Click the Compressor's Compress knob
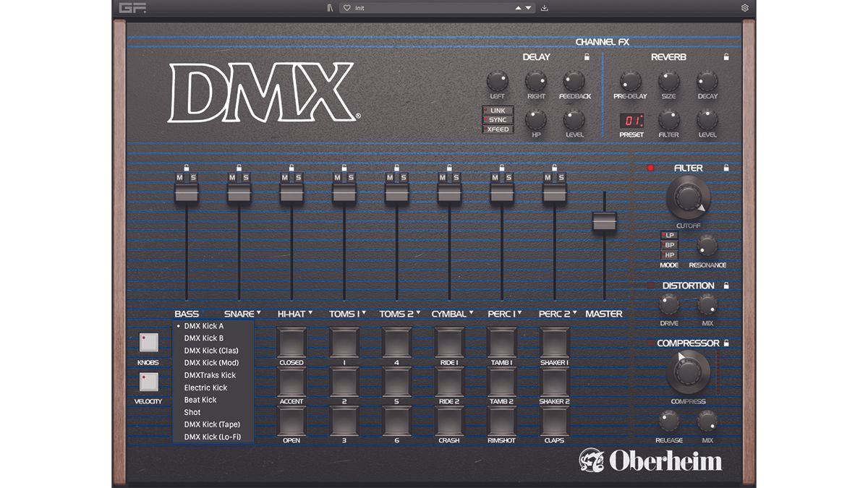 tap(687, 371)
